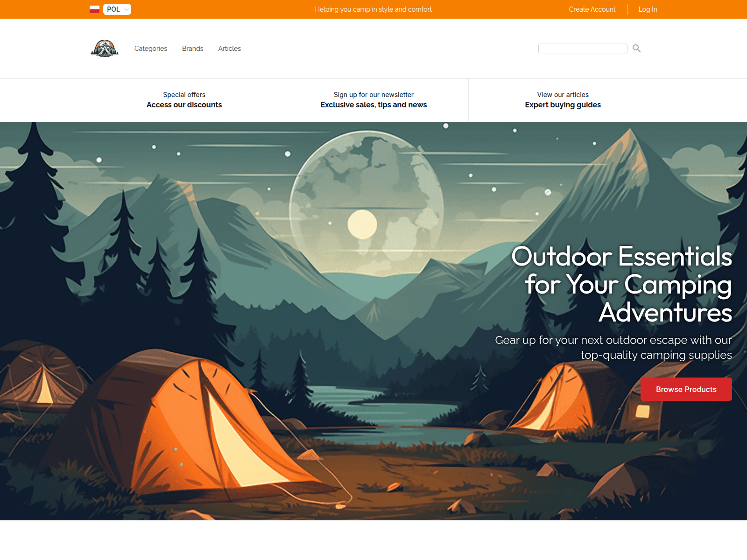Open the Articles menu

229,49
